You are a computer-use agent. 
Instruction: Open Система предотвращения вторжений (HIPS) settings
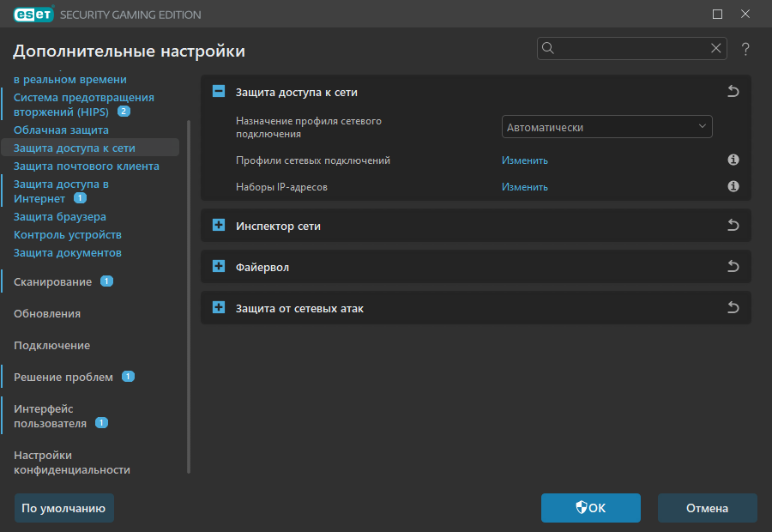point(84,105)
